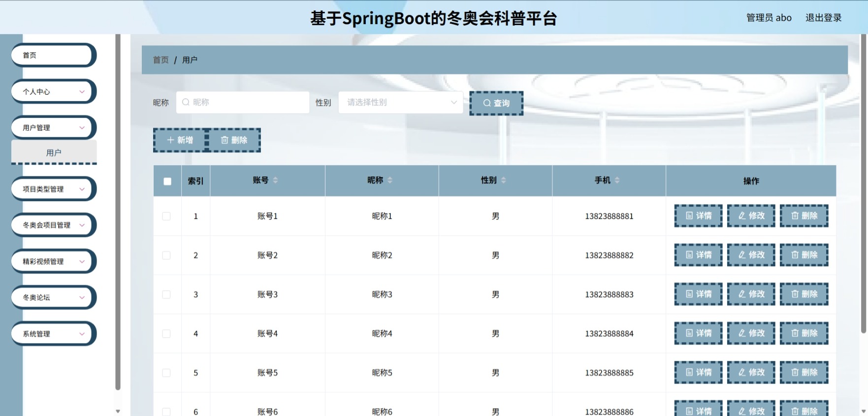This screenshot has height=416, width=868.
Task: Click 退出登录 to log out
Action: [x=823, y=18]
